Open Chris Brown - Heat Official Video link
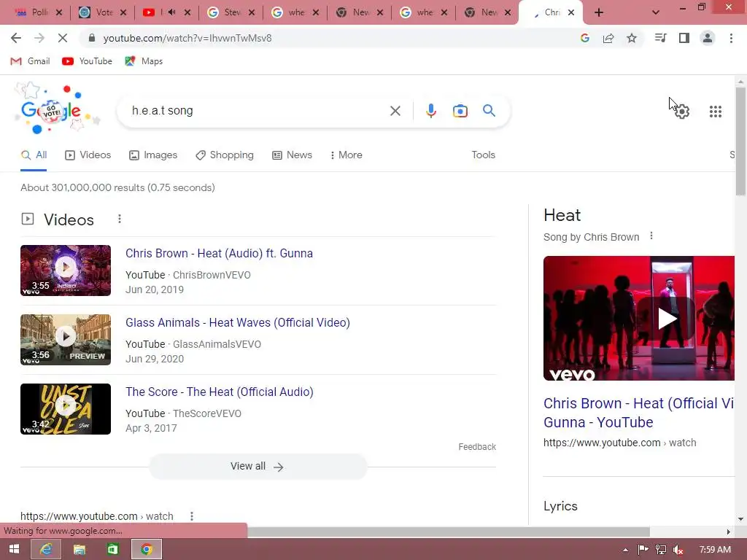 pyautogui.click(x=639, y=413)
